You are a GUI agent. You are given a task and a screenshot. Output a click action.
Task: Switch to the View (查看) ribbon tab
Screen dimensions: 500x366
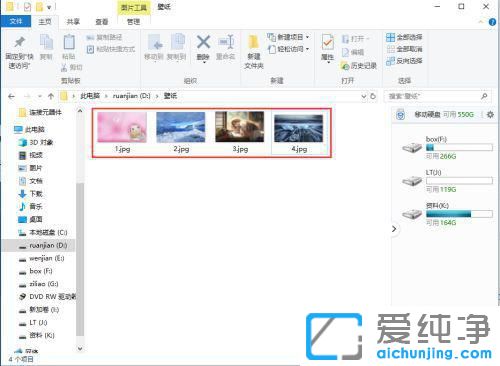point(102,22)
